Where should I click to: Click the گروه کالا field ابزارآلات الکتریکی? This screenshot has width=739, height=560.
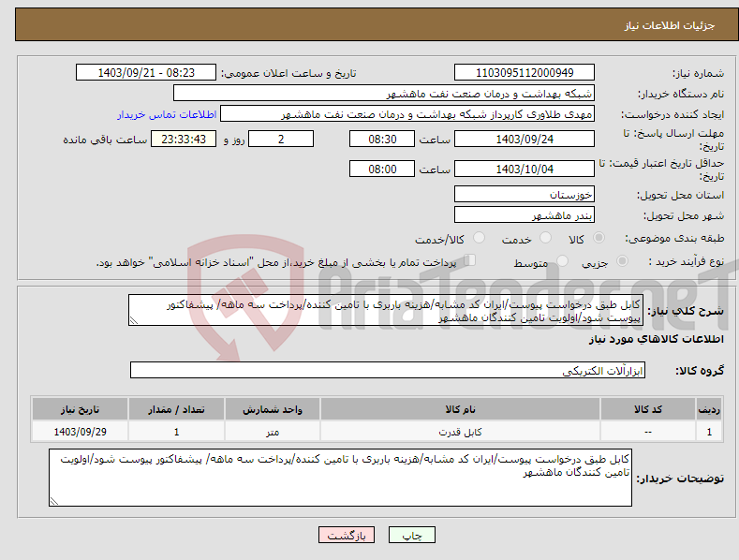[x=388, y=370]
